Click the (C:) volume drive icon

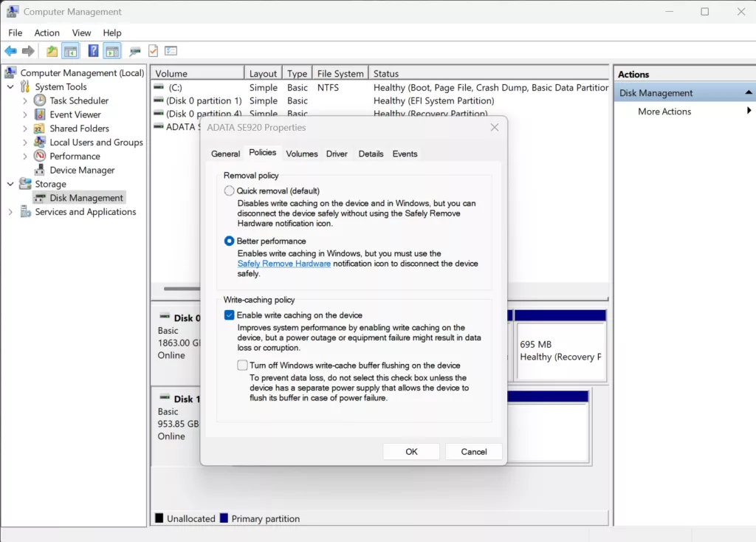(159, 87)
